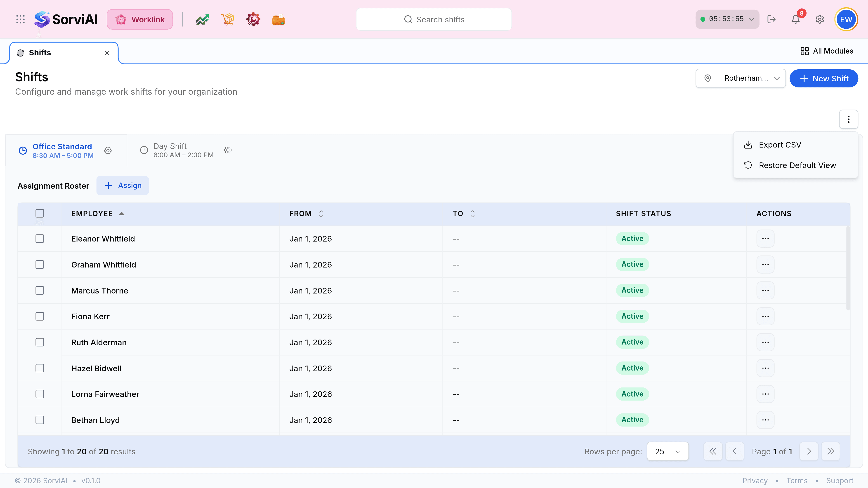Open All Modules
The image size is (868, 488).
pos(827,51)
